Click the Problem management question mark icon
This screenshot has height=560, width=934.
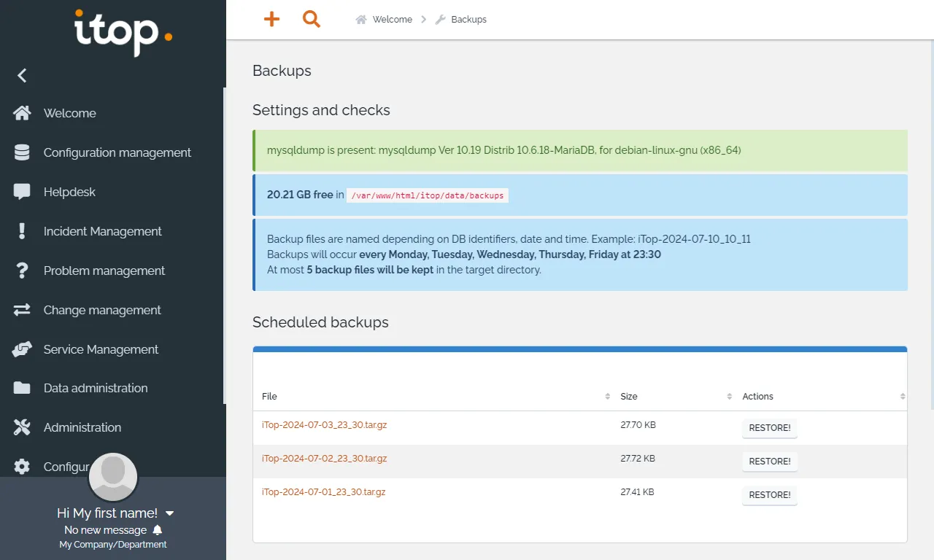[x=22, y=271]
